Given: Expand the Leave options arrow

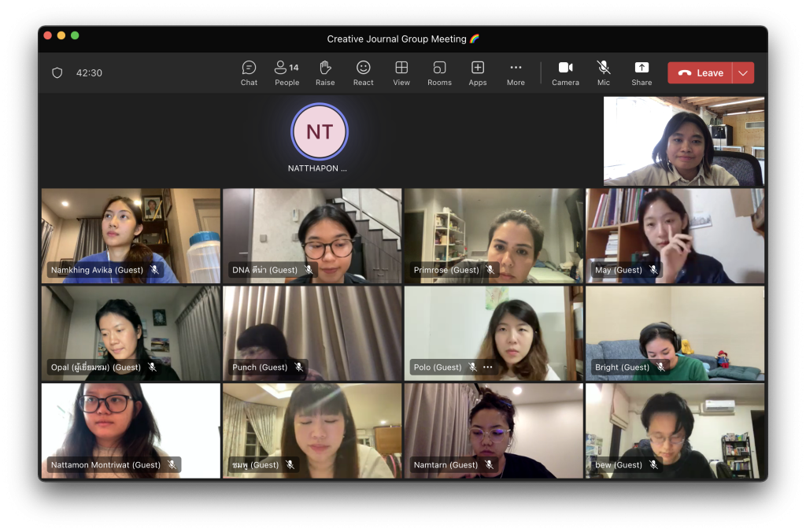Looking at the screenshot, I should 743,73.
